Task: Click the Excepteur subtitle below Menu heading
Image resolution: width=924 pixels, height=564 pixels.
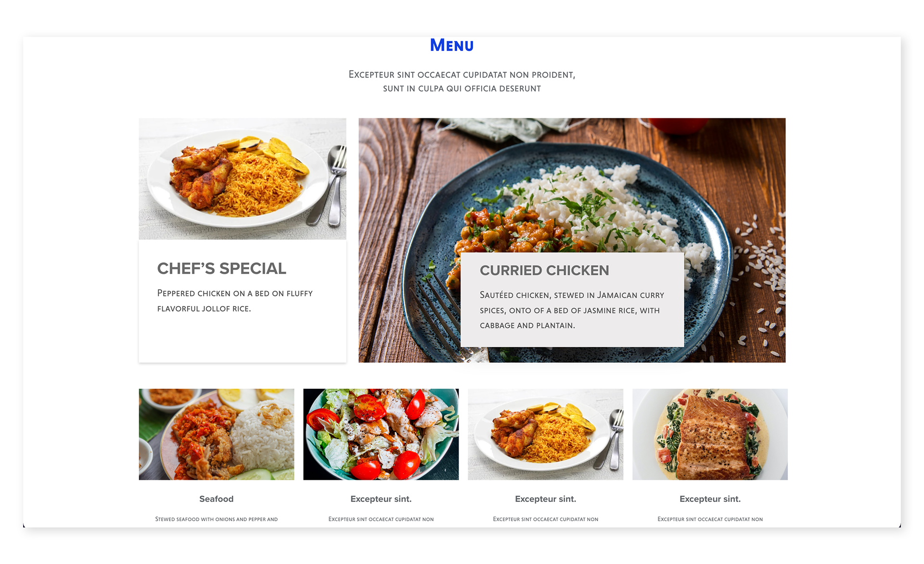Action: click(462, 81)
